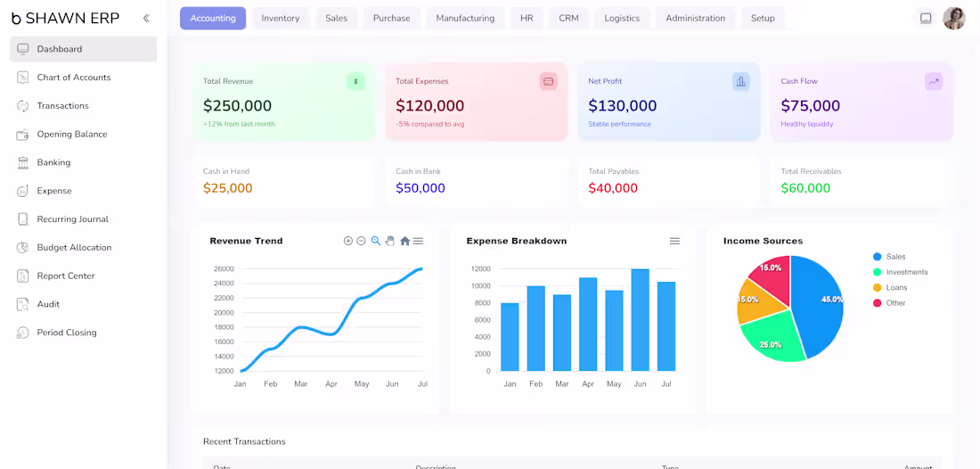Click the Expense sidebar icon
The image size is (980, 469).
pos(23,191)
